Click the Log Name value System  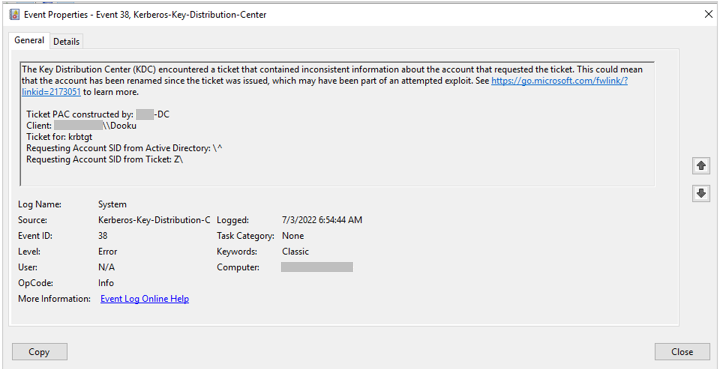pos(112,204)
